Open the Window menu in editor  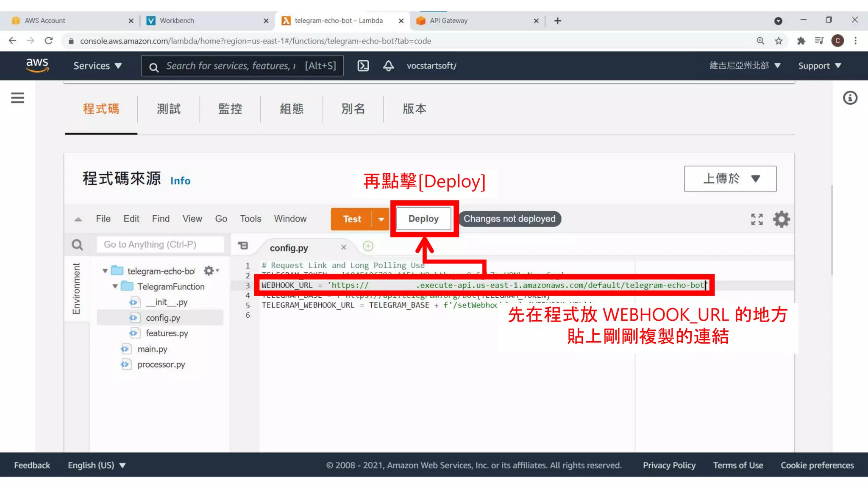point(290,219)
